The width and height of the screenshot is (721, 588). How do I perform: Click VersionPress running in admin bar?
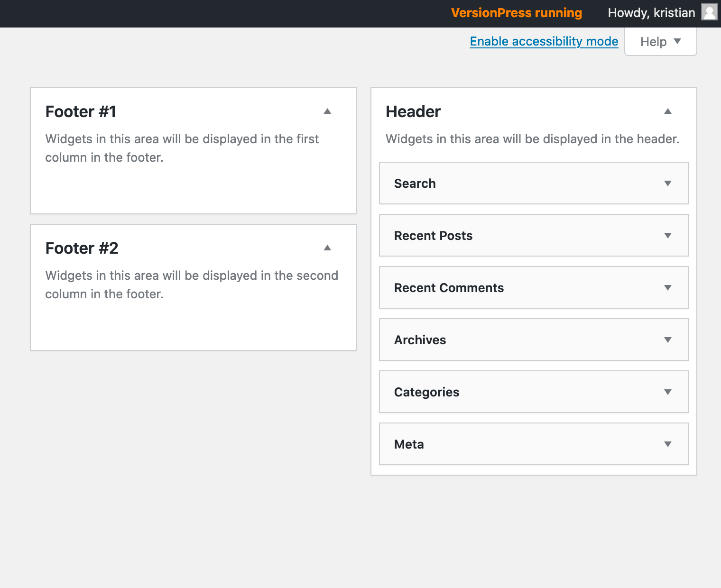click(516, 13)
